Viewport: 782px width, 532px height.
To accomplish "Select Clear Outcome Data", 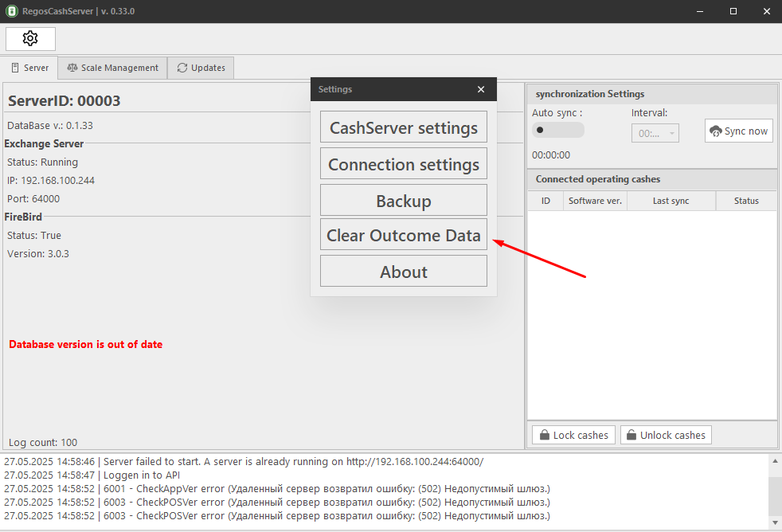I will [x=403, y=235].
